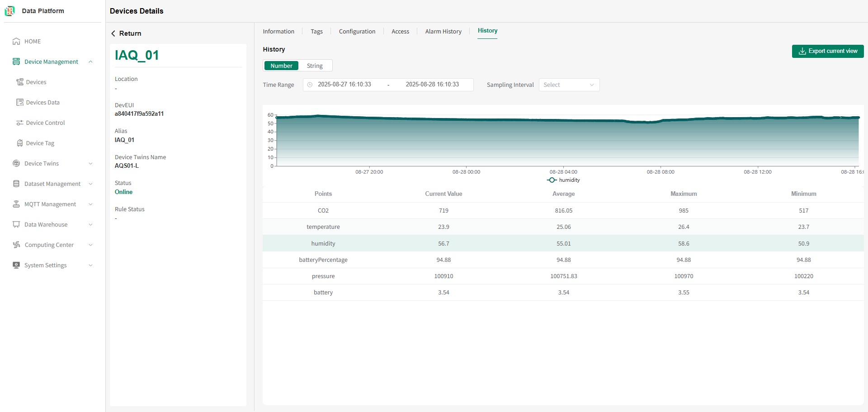The height and width of the screenshot is (412, 868).
Task: Open the Alarm History tab
Action: [x=443, y=31]
